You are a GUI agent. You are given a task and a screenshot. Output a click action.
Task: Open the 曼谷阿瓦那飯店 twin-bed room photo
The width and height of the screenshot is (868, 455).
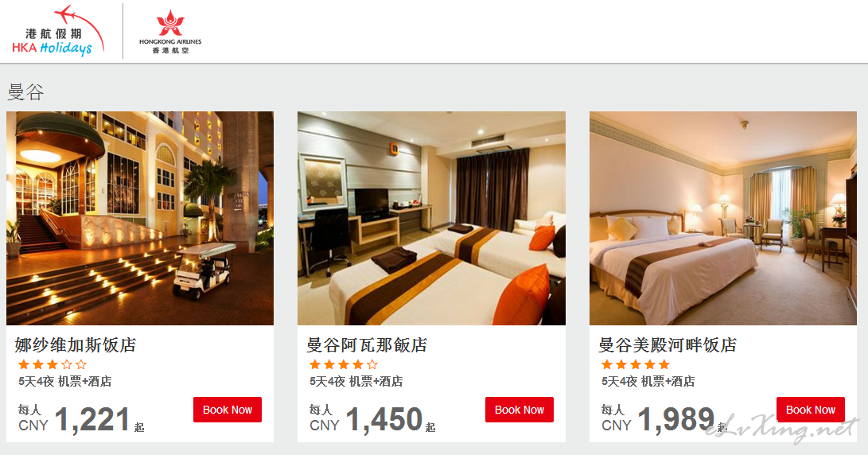(x=431, y=218)
